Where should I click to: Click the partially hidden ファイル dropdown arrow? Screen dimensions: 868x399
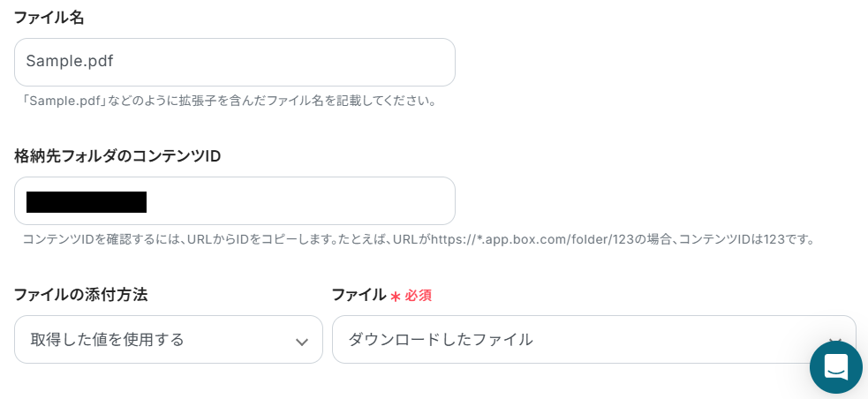834,340
